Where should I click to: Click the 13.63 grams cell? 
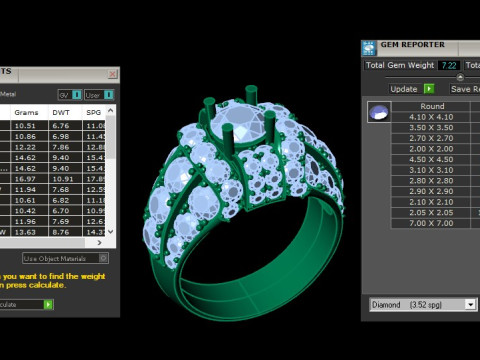(x=29, y=232)
